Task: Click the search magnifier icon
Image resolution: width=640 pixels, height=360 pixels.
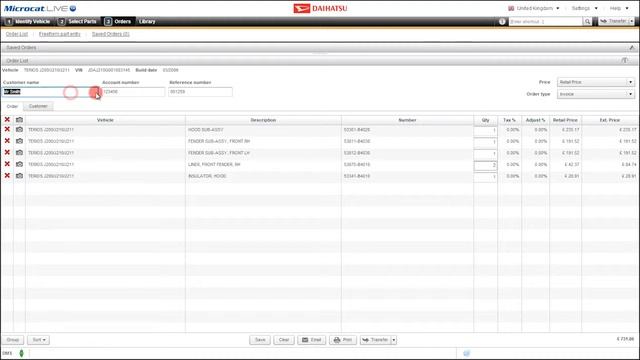Action: [587, 21]
